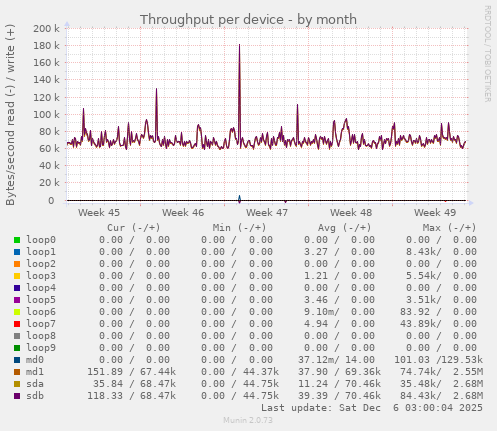497x431 pixels.
Task: Click the loop6 average value '9.10m/ 0.00'
Action: point(339,312)
